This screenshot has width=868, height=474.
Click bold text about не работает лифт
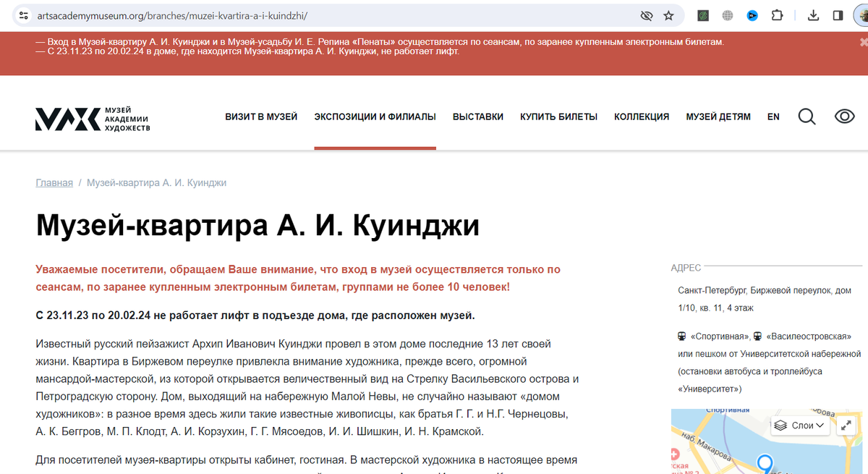tap(255, 316)
